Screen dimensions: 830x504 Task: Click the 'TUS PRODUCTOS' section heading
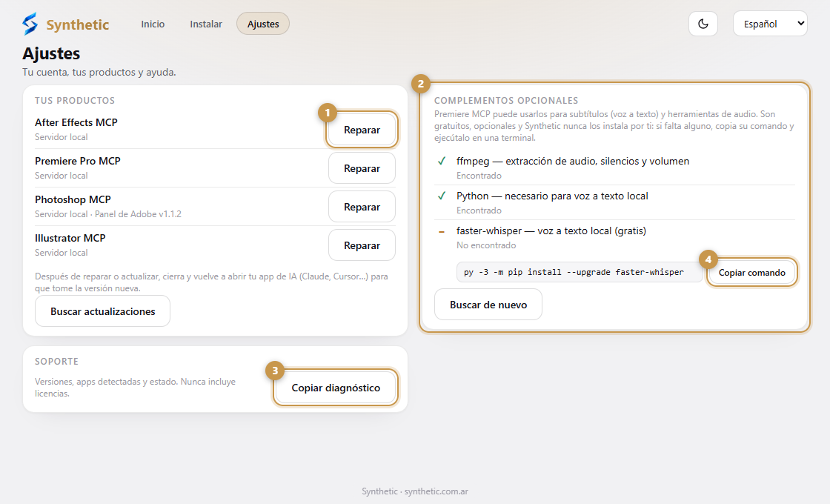click(x=75, y=101)
